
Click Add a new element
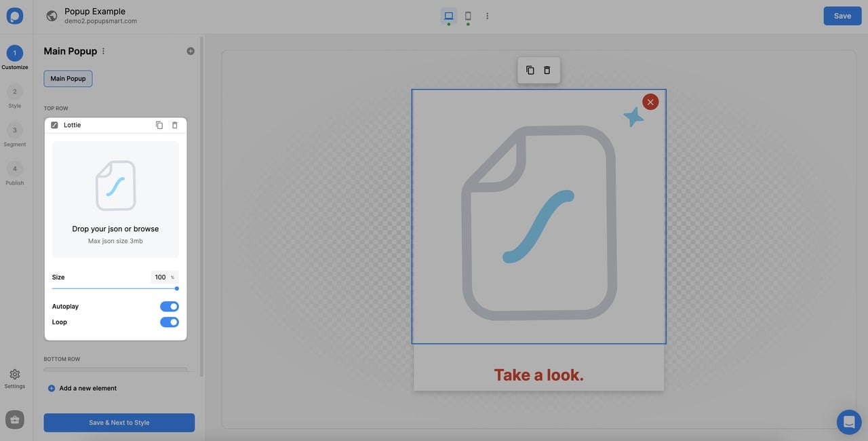tap(82, 388)
